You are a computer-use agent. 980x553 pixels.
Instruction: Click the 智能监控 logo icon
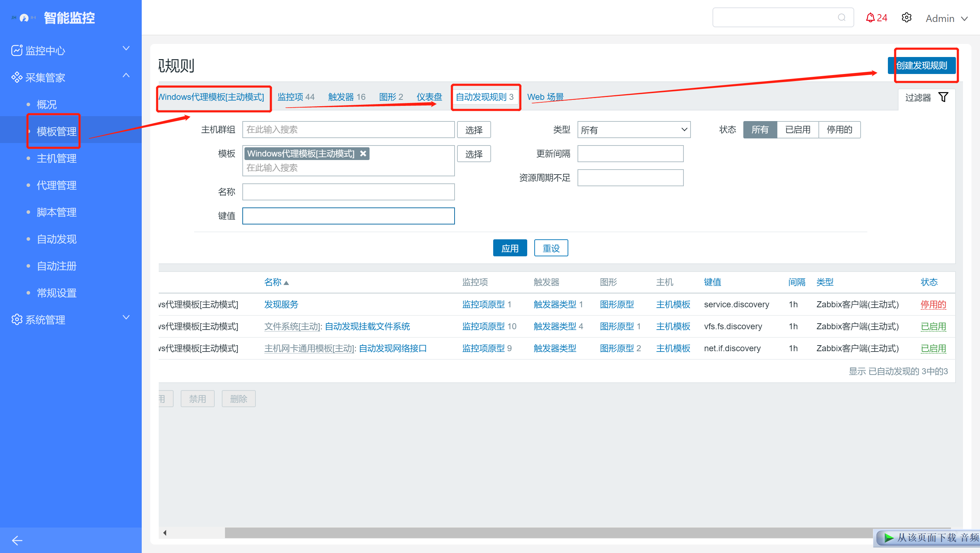coord(24,17)
